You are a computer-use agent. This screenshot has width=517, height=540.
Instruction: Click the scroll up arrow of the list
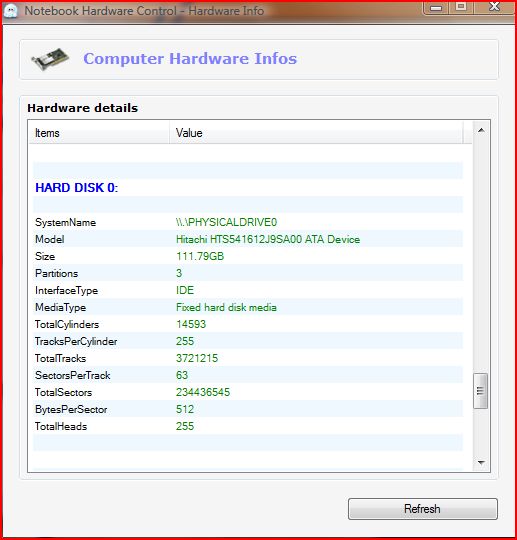(482, 131)
